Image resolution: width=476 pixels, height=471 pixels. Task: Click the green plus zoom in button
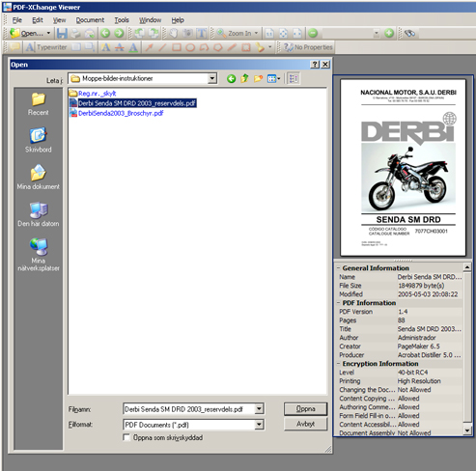pyautogui.click(x=389, y=33)
